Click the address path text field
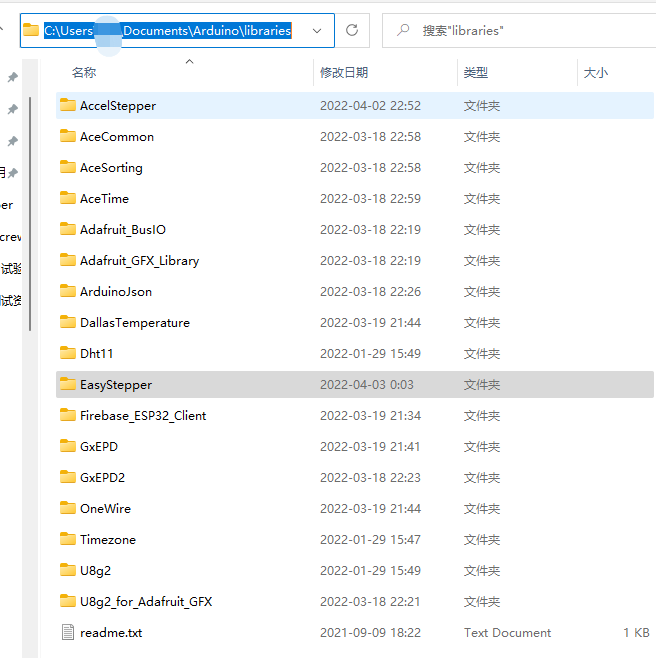 [167, 31]
